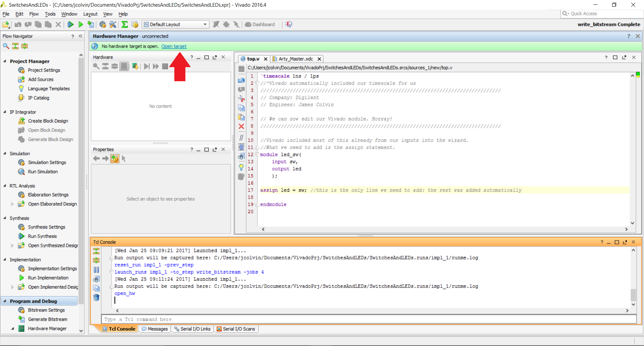Expand the Open Elaborated Design item
Image resolution: width=644 pixels, height=346 pixels.
coord(12,204)
